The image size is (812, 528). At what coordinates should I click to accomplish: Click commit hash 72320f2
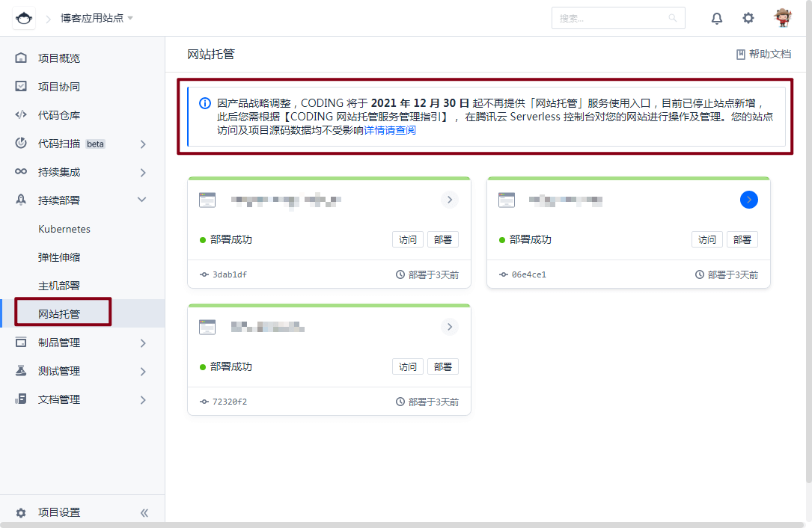[x=230, y=402]
